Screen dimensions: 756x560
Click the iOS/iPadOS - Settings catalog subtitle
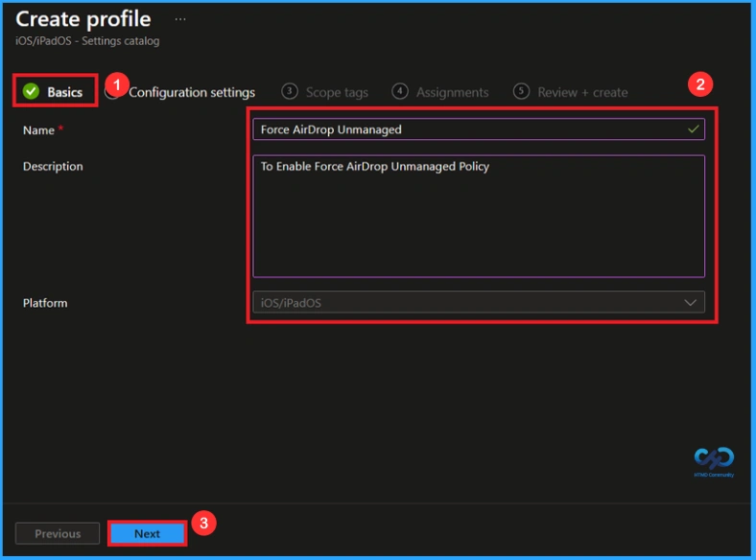[x=87, y=41]
